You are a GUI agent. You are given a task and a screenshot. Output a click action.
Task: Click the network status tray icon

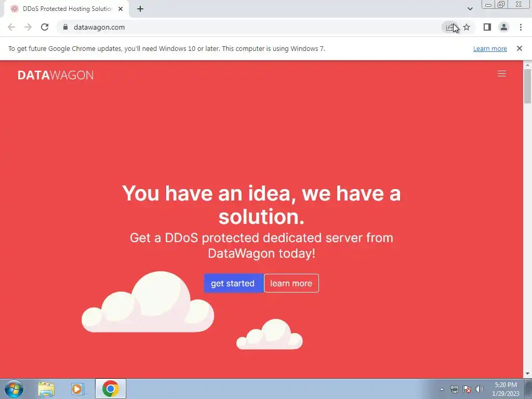[454, 389]
